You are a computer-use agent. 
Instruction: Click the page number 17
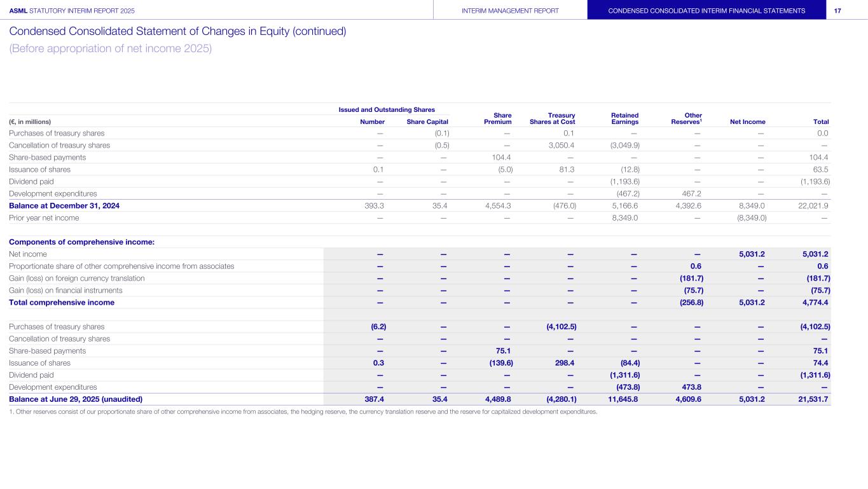837,10
